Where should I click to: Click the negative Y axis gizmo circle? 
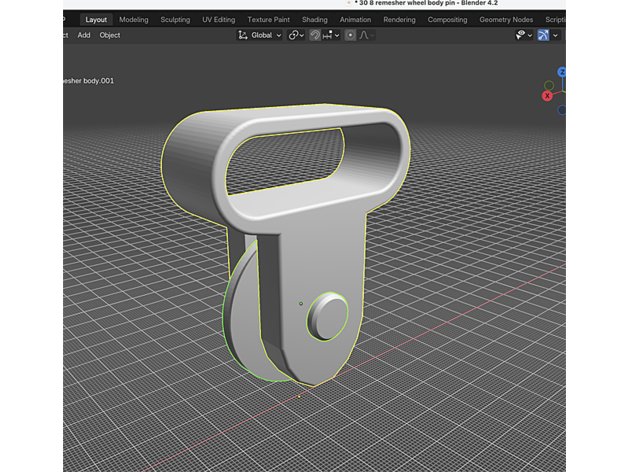[x=549, y=85]
